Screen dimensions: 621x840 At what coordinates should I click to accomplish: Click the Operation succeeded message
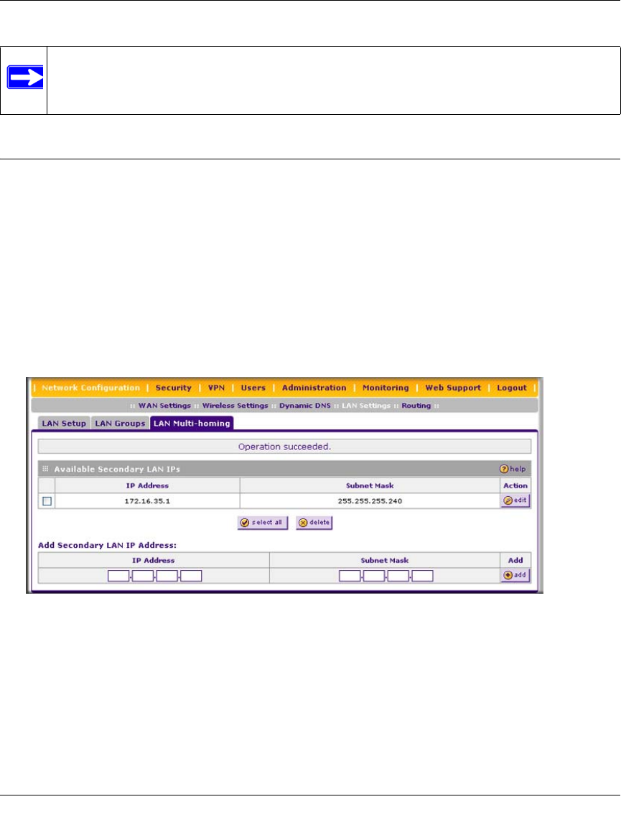point(284,447)
